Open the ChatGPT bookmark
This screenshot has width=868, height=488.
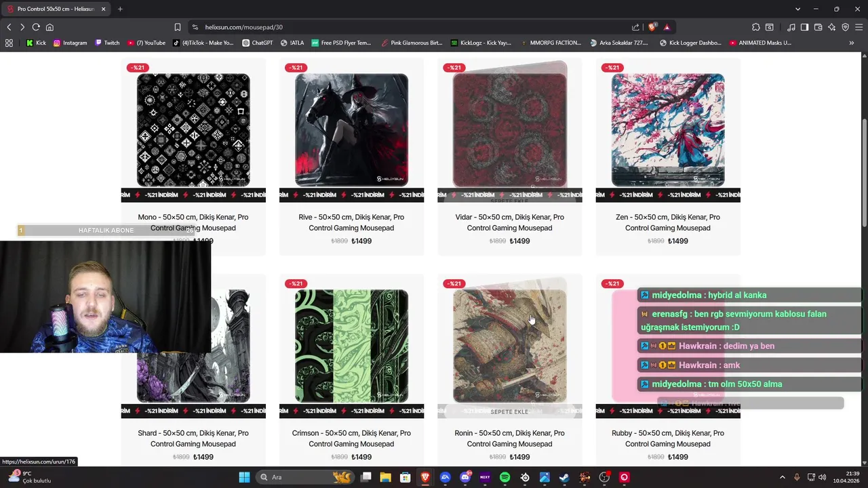tap(257, 43)
